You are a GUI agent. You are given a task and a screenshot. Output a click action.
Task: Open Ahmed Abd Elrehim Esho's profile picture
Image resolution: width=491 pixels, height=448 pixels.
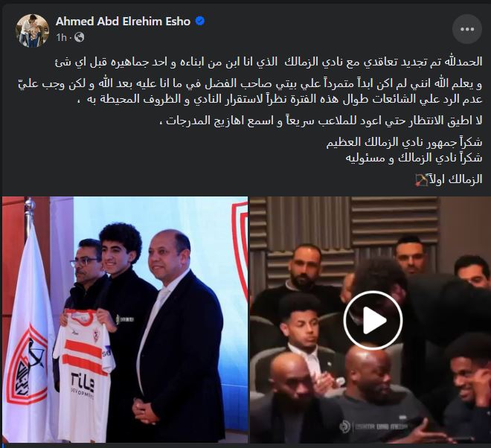pos(33,31)
